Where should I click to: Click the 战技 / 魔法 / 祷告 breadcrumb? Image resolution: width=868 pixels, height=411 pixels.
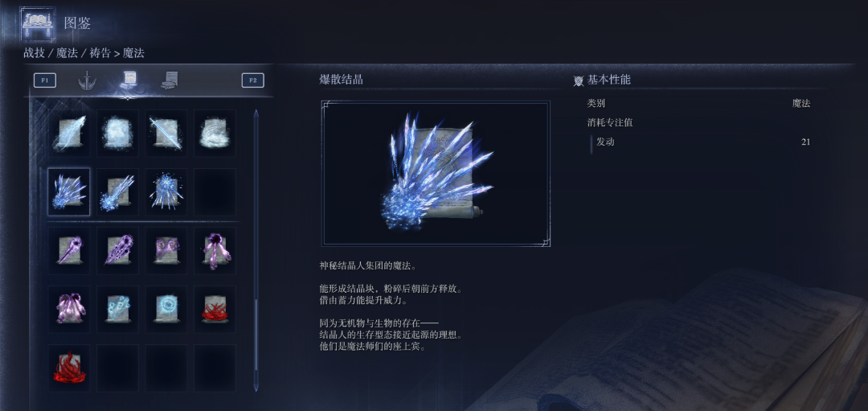[67, 53]
